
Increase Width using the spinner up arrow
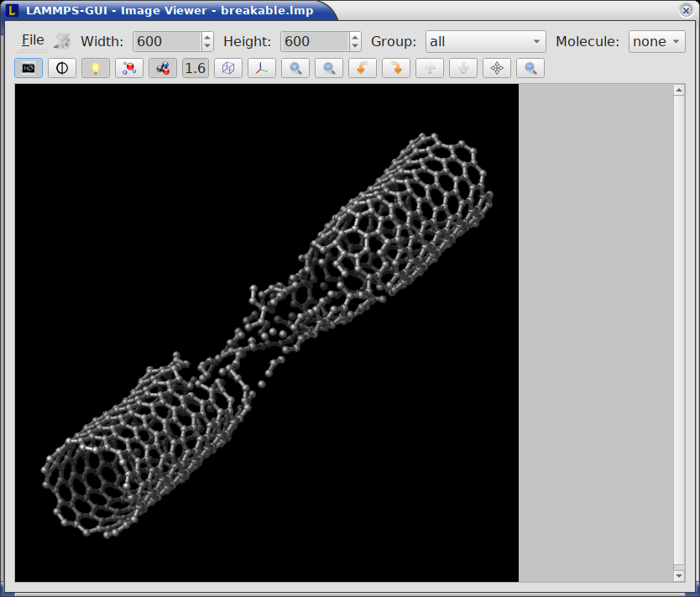click(207, 37)
